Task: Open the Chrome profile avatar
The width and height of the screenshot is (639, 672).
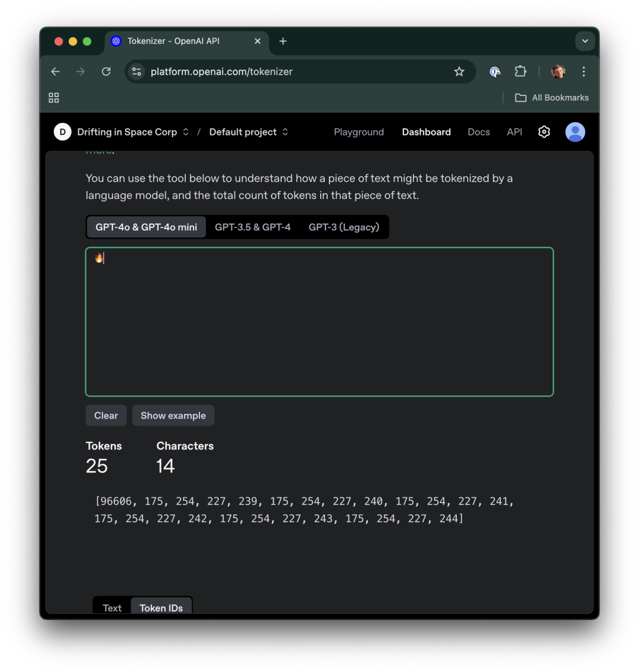Action: coord(558,72)
